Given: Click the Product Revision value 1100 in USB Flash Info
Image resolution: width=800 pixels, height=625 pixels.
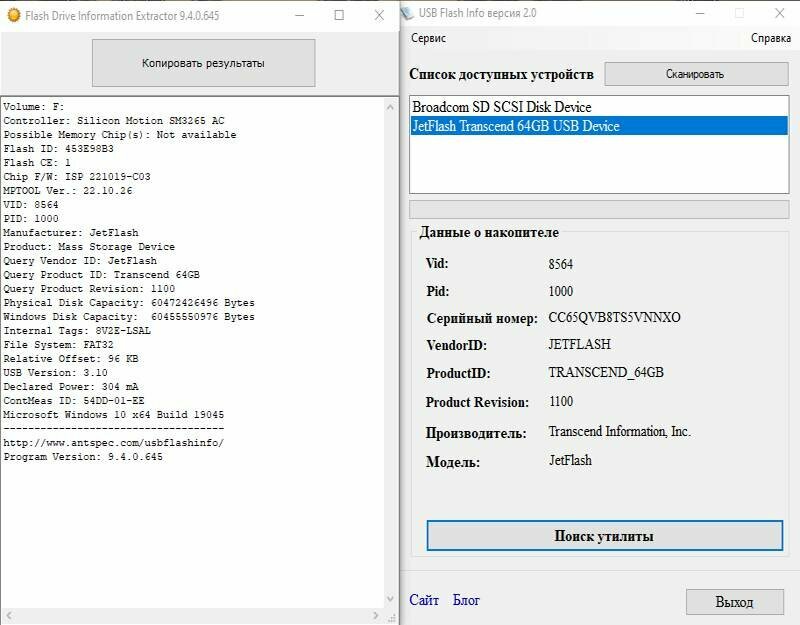Looking at the screenshot, I should pos(561,402).
